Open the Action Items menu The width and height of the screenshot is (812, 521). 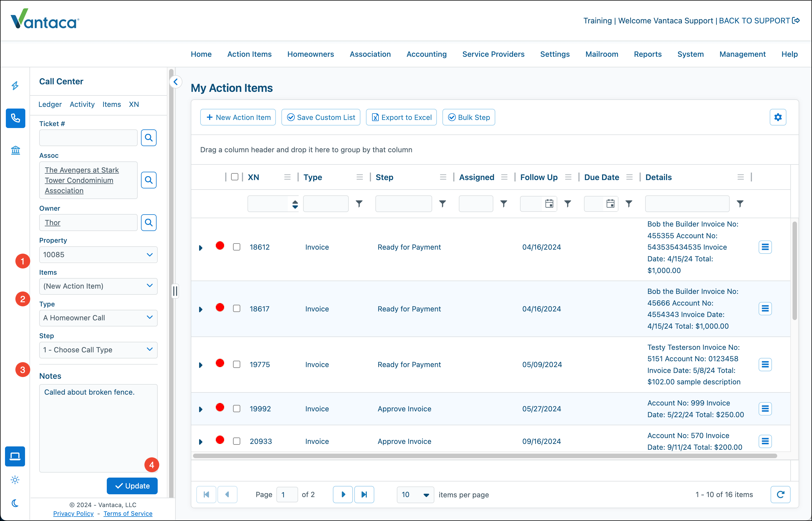point(249,54)
